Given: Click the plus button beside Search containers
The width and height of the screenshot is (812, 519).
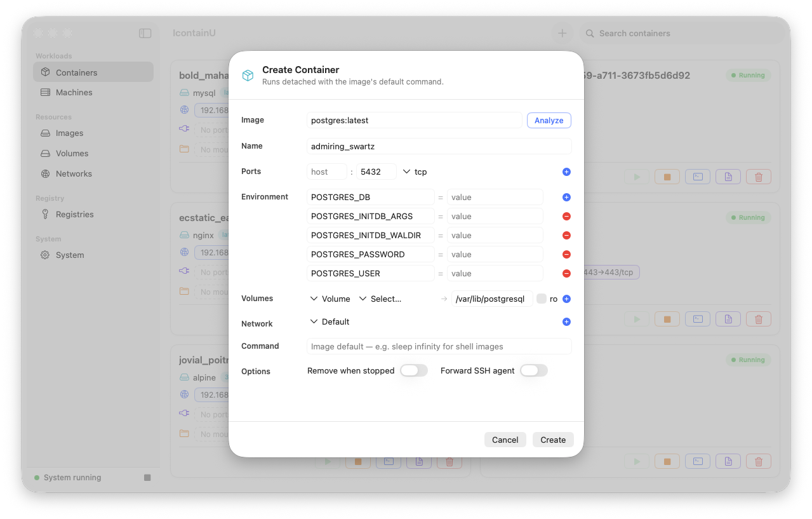Looking at the screenshot, I should 562,33.
